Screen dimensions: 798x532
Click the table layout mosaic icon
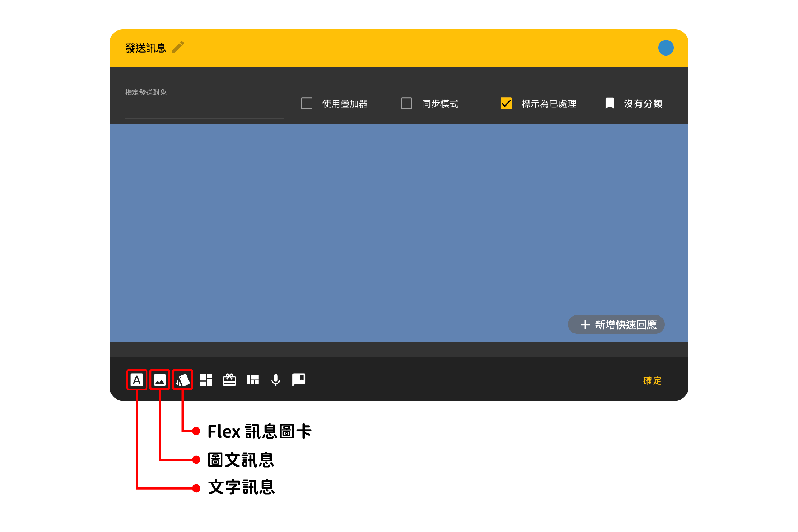[x=252, y=380]
